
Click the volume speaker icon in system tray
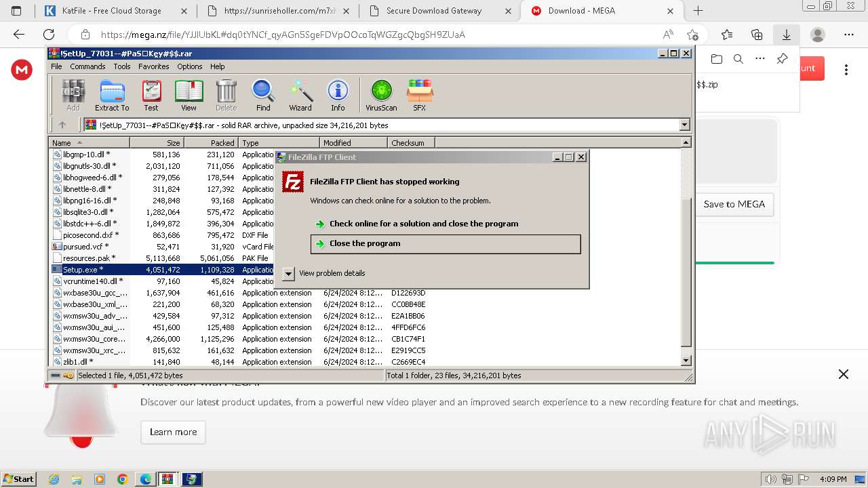(x=770, y=479)
